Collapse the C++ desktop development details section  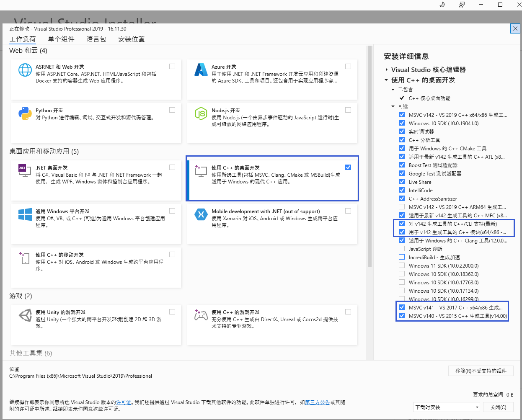point(386,80)
